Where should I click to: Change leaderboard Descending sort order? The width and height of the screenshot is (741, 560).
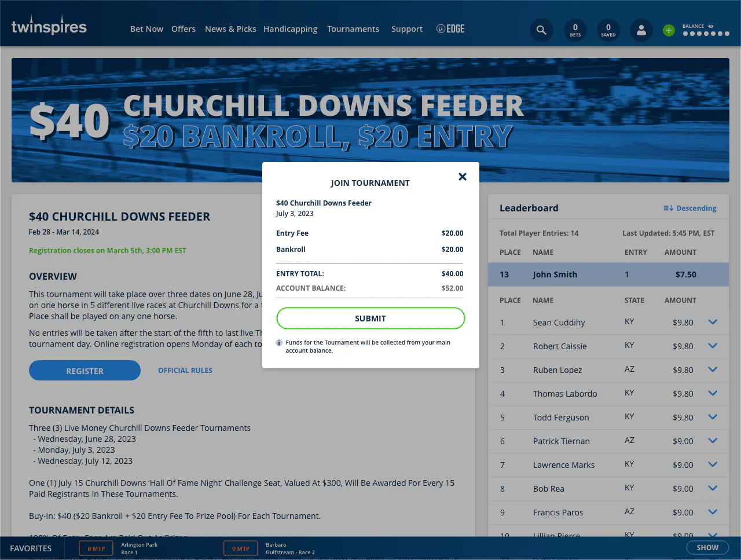[x=689, y=208]
